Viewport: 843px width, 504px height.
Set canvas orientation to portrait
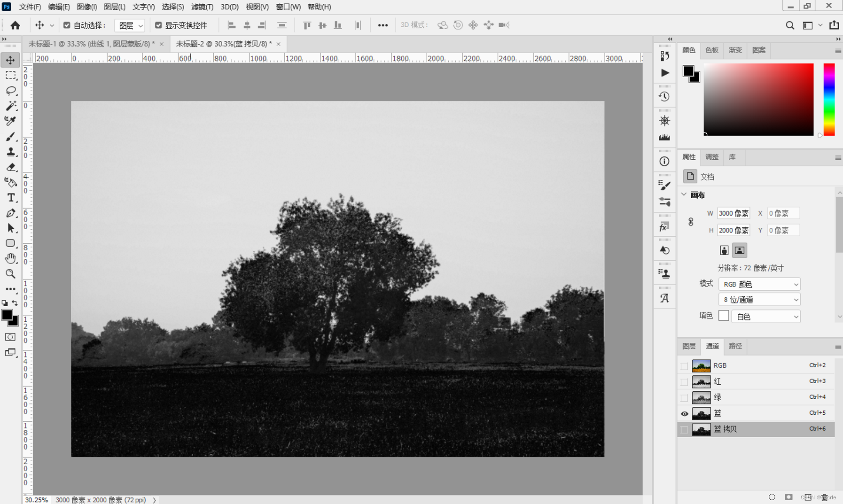pyautogui.click(x=724, y=250)
